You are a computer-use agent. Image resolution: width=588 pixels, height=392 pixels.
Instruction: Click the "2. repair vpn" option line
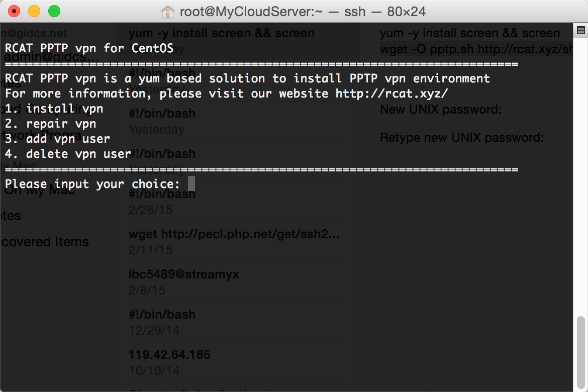pos(51,124)
